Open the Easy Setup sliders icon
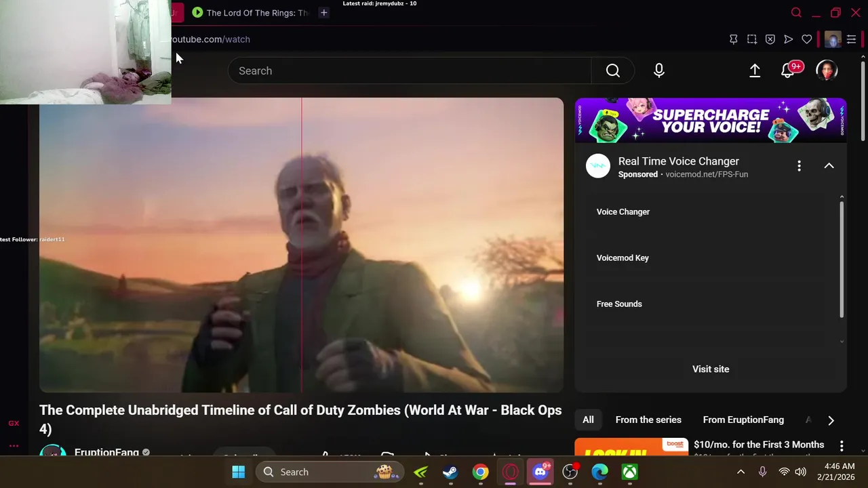The image size is (868, 488). click(x=852, y=39)
